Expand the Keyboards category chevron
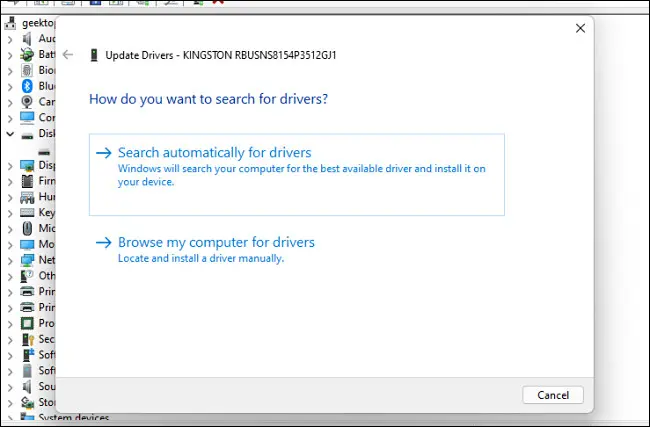The width and height of the screenshot is (650, 427). (10, 214)
